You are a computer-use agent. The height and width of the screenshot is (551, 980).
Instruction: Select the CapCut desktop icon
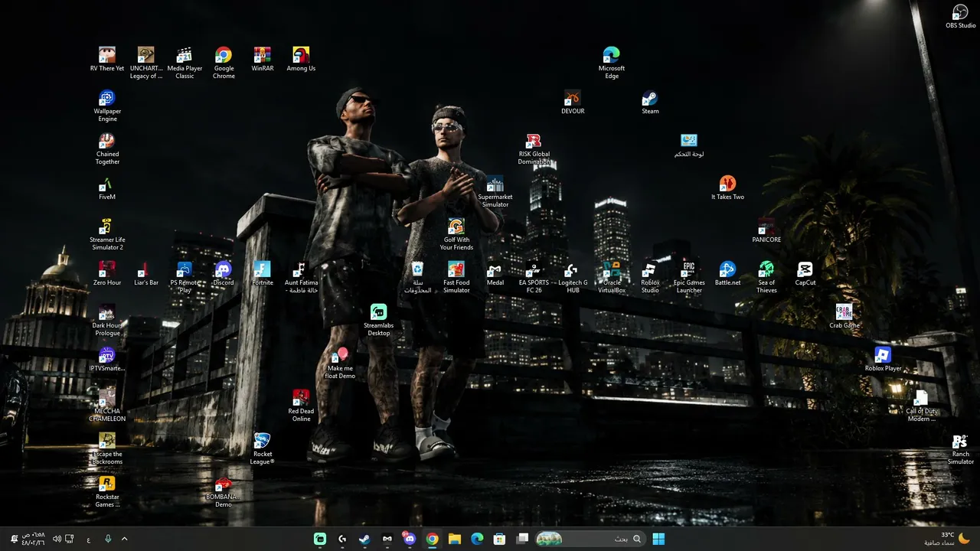(805, 274)
